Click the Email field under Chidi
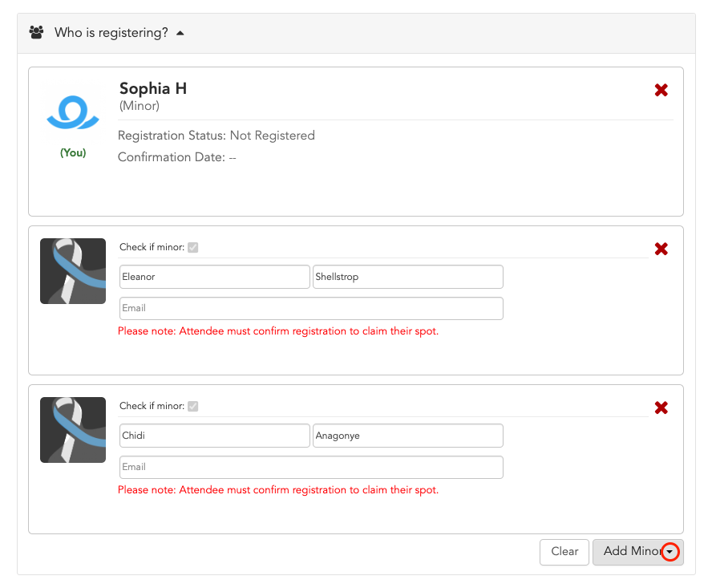This screenshot has width=708, height=588. coord(311,468)
